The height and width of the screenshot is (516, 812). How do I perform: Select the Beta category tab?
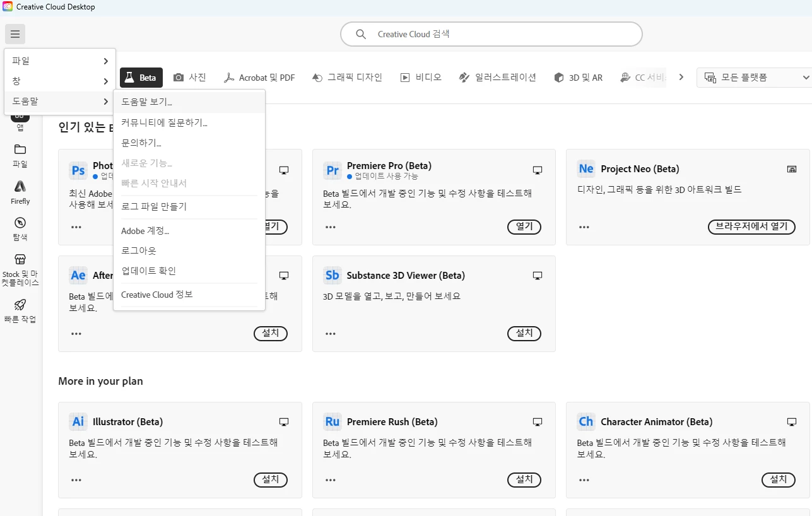(x=141, y=78)
